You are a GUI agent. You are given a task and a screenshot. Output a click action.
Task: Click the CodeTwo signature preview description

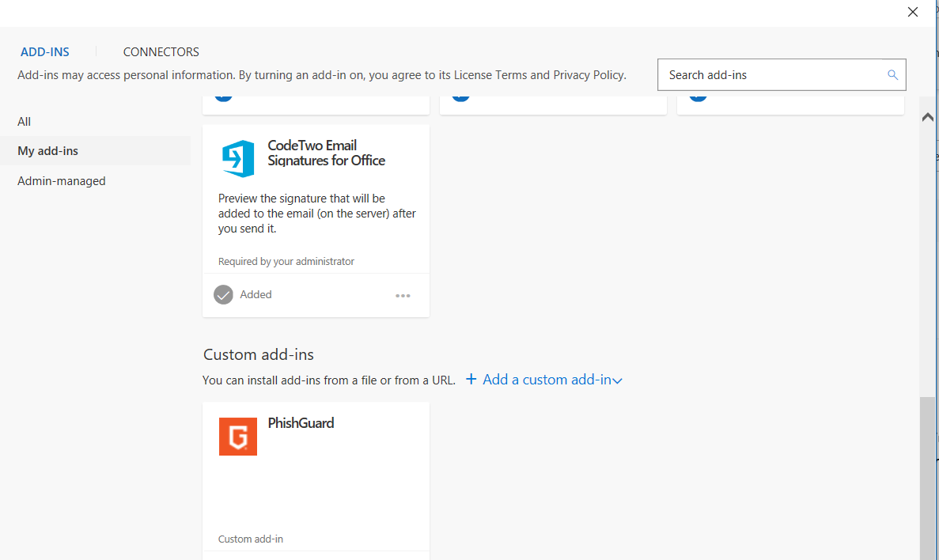tap(317, 214)
